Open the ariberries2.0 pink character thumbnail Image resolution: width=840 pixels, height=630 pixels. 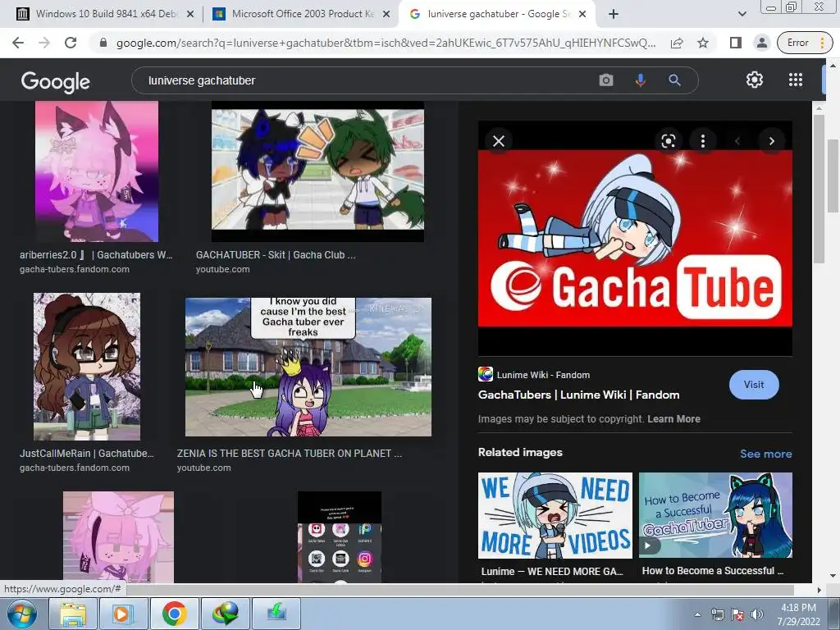[97, 171]
